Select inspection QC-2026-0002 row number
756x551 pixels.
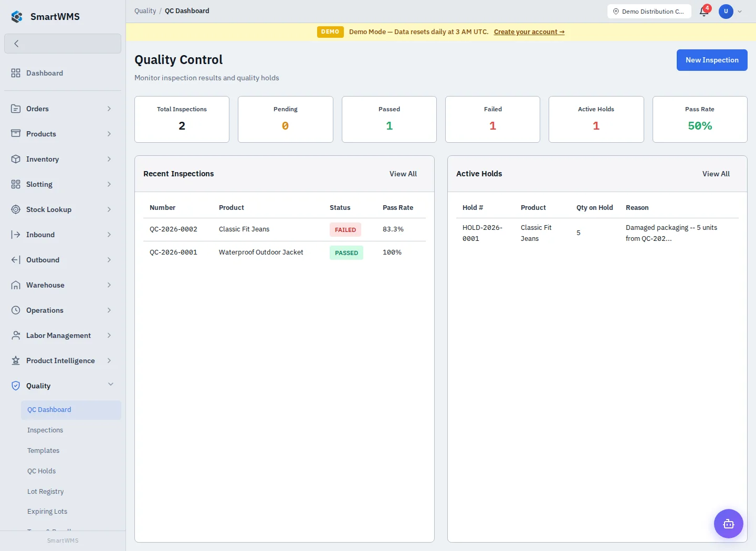click(x=173, y=230)
